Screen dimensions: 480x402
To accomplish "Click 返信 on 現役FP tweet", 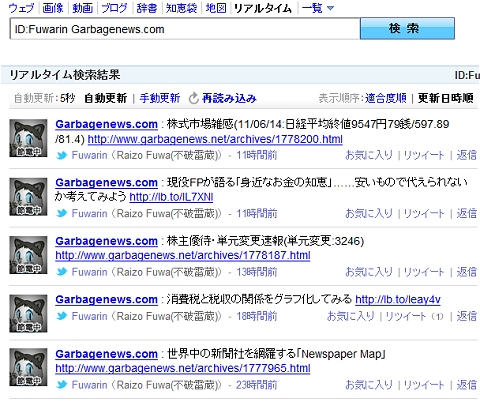I will 466,214.
